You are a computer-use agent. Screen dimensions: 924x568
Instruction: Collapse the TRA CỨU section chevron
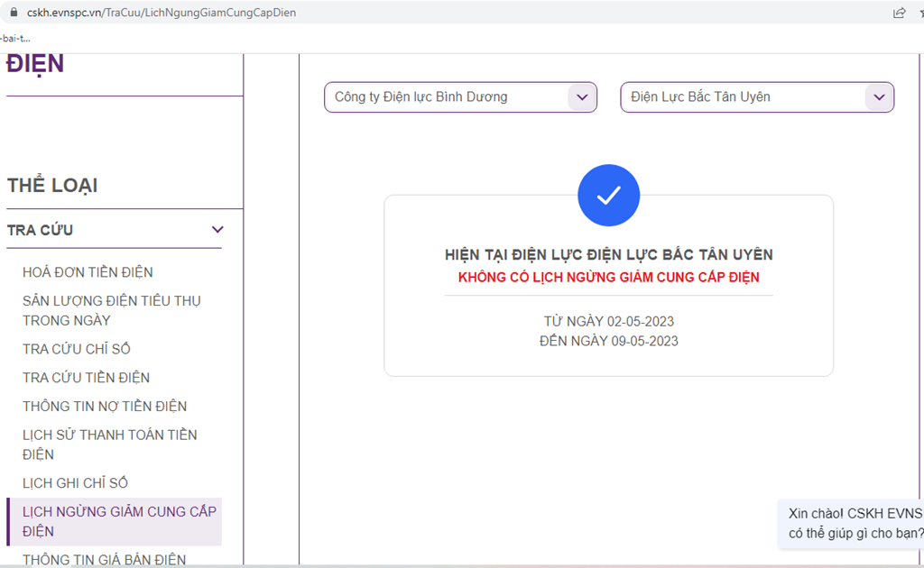(x=217, y=230)
